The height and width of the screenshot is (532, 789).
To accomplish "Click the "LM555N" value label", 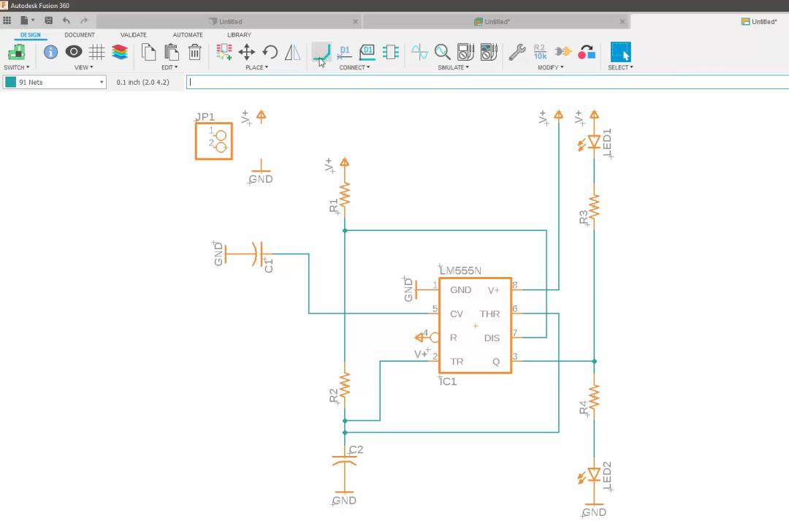I will pos(460,271).
